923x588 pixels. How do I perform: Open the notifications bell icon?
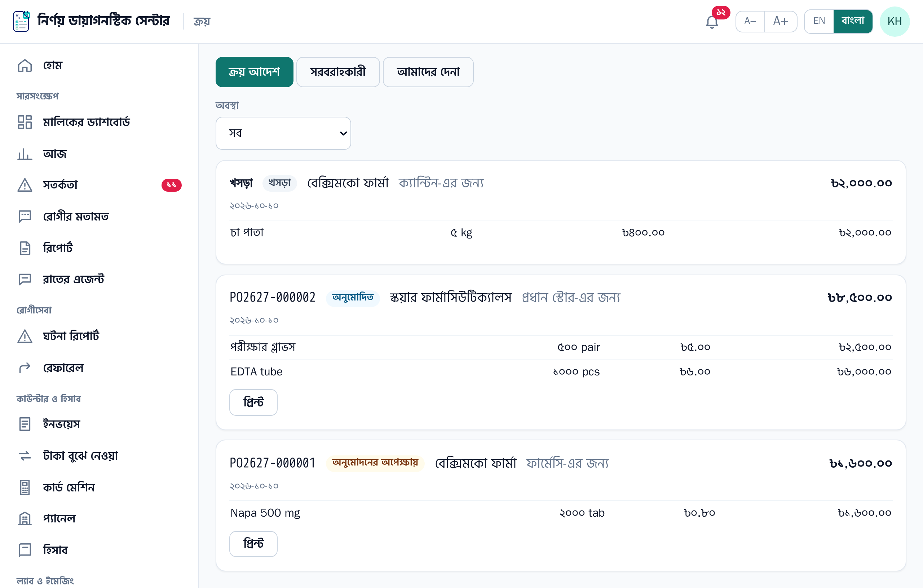712,22
